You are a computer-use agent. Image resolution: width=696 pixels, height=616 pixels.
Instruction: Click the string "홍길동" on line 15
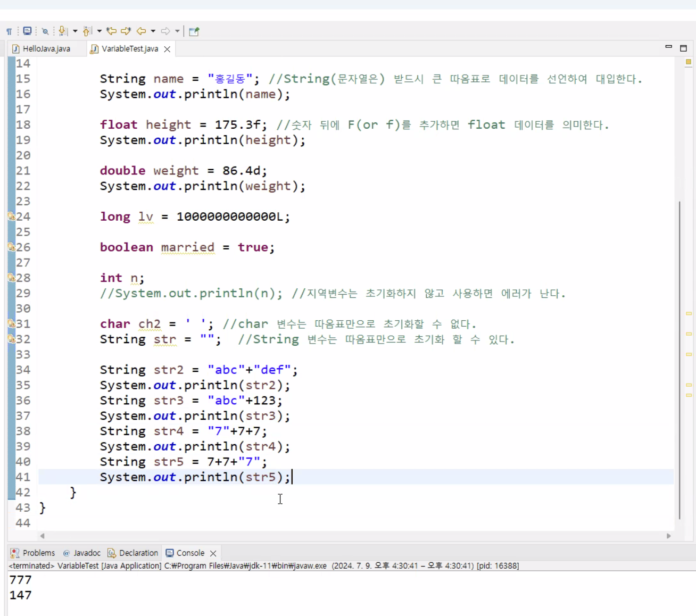[230, 79]
